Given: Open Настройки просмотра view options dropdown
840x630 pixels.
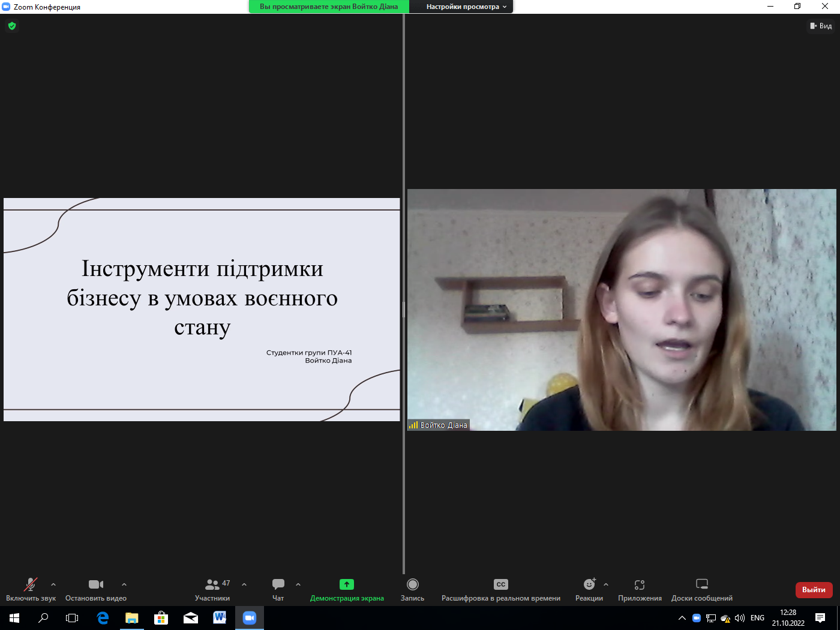Looking at the screenshot, I should 466,7.
